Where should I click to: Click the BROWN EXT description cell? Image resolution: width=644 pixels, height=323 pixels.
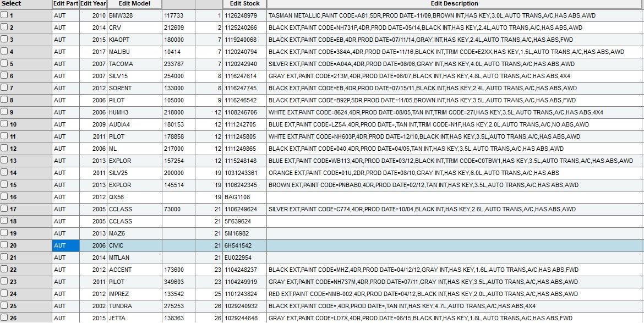coord(455,185)
